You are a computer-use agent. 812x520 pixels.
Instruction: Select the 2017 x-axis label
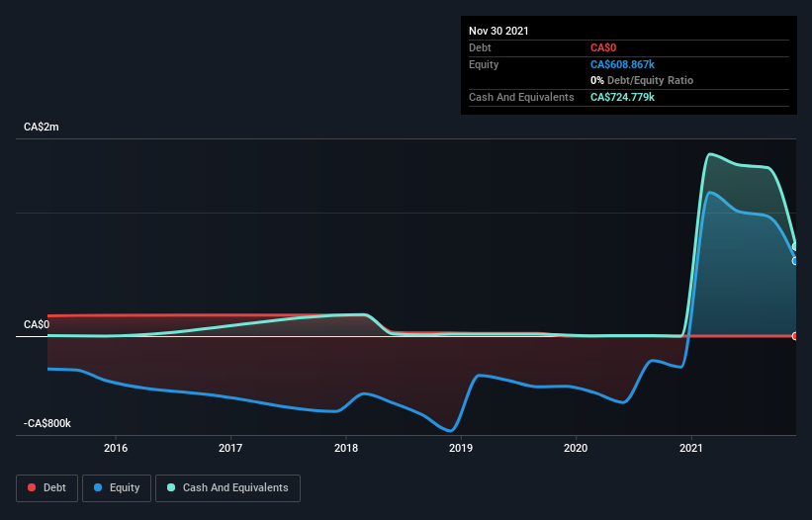tap(230, 448)
